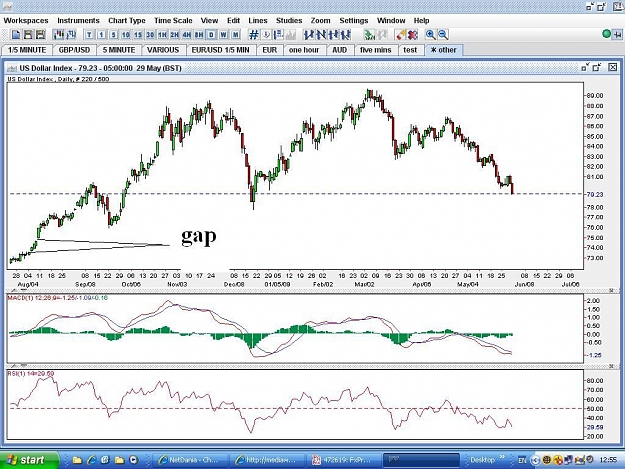Click the second save diskette icon
This screenshot has height=469, width=625.
pos(40,35)
